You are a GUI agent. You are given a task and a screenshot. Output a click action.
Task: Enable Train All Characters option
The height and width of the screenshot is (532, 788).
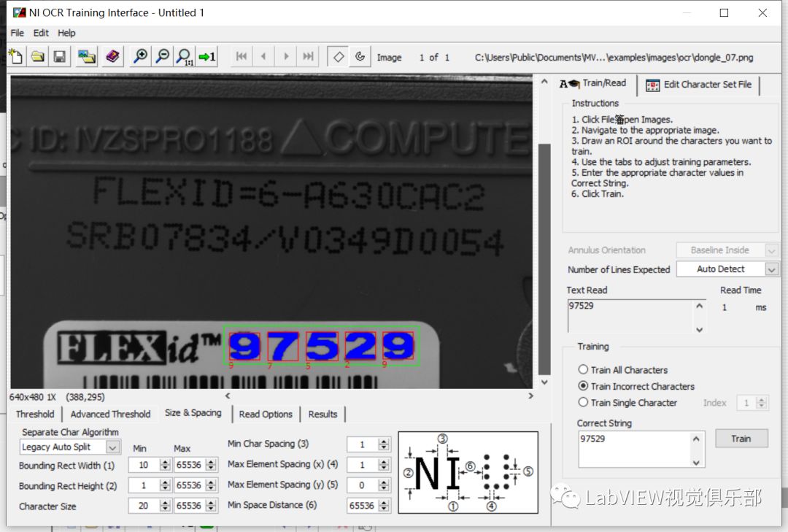point(584,369)
